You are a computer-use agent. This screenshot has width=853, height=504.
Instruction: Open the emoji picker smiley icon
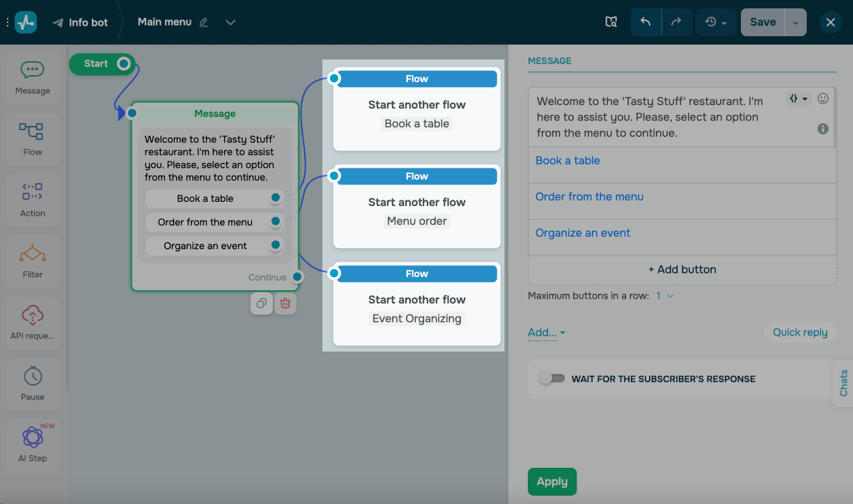click(823, 99)
